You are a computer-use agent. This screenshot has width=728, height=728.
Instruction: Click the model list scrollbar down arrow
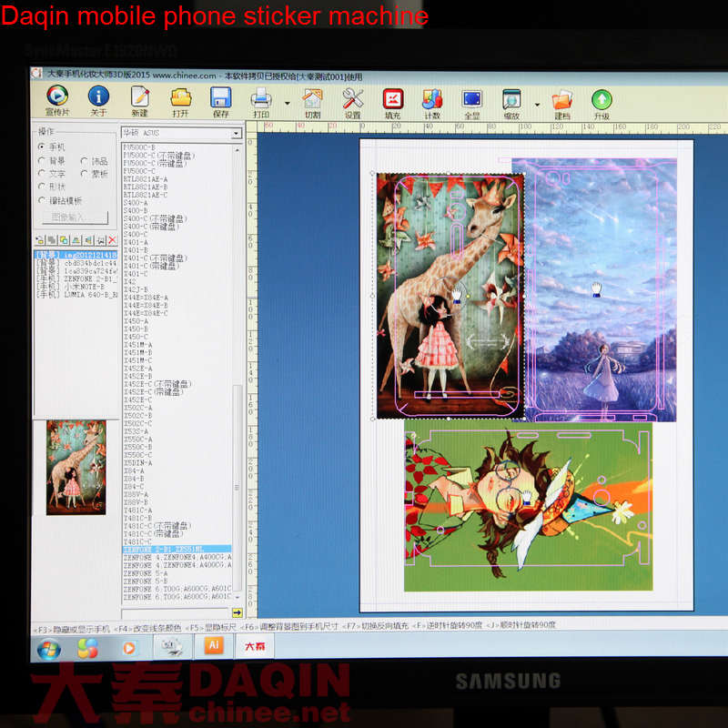[238, 597]
